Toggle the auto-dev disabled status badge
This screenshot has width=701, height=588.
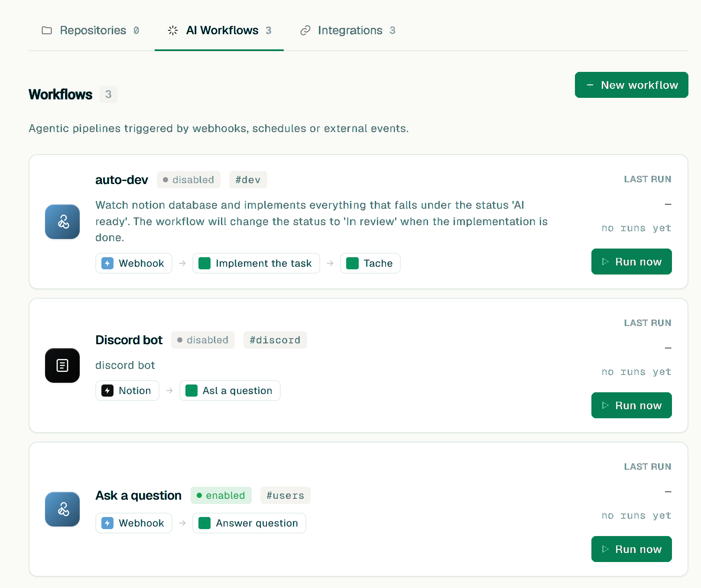point(188,180)
